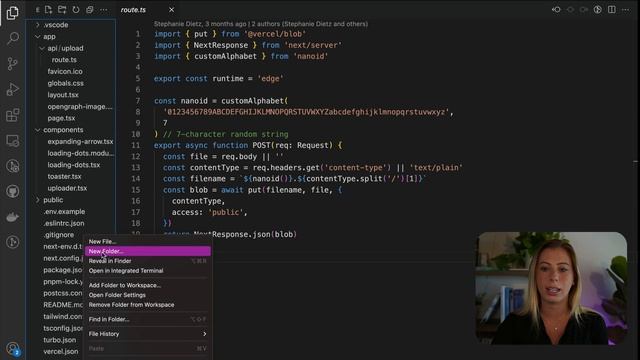Open the opengraph-image file
The image size is (640, 360).
[x=80, y=107]
